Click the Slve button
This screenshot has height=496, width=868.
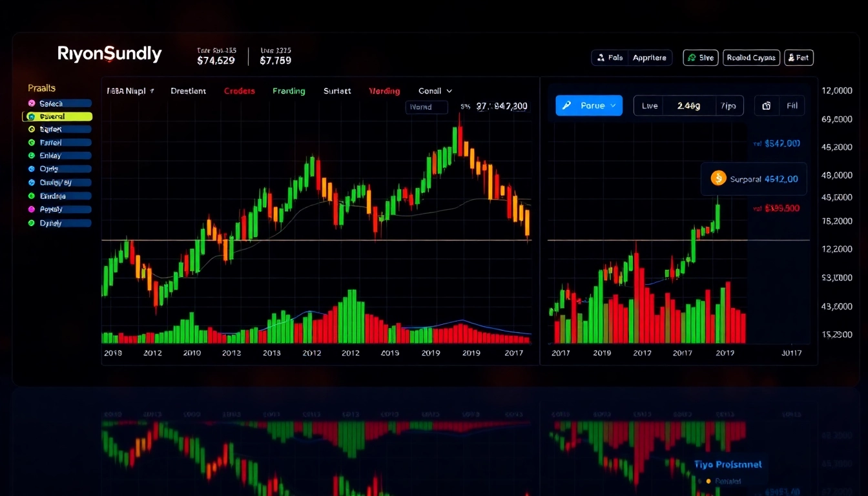point(700,58)
